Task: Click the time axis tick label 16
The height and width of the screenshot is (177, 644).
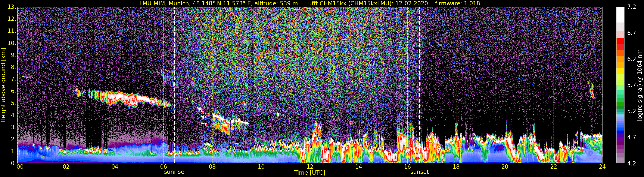Action: (407, 167)
